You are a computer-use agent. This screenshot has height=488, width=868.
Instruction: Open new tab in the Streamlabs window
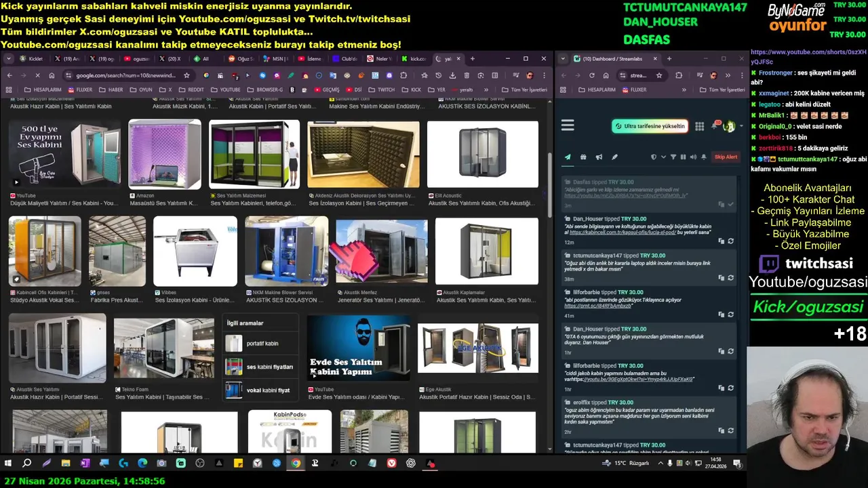(669, 59)
